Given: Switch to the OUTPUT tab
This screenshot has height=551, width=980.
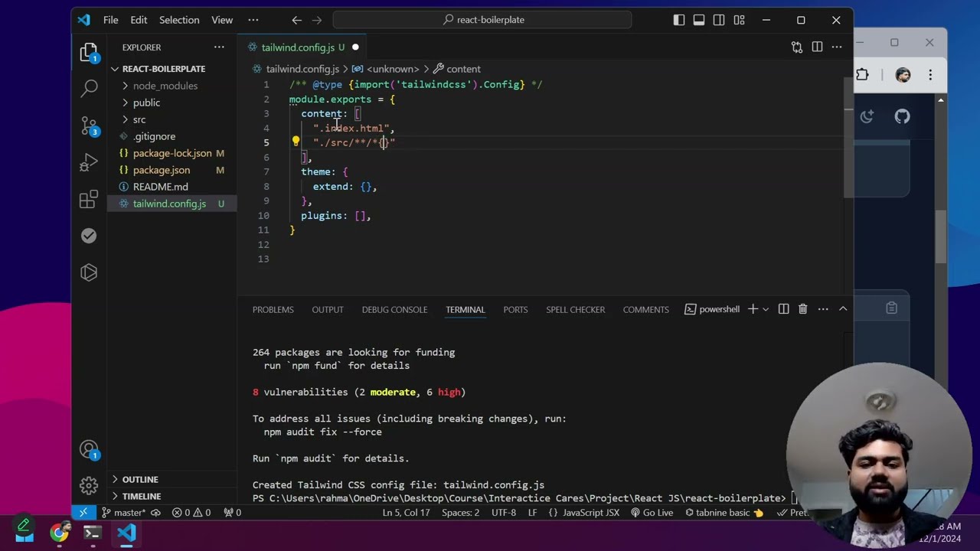Looking at the screenshot, I should (328, 309).
